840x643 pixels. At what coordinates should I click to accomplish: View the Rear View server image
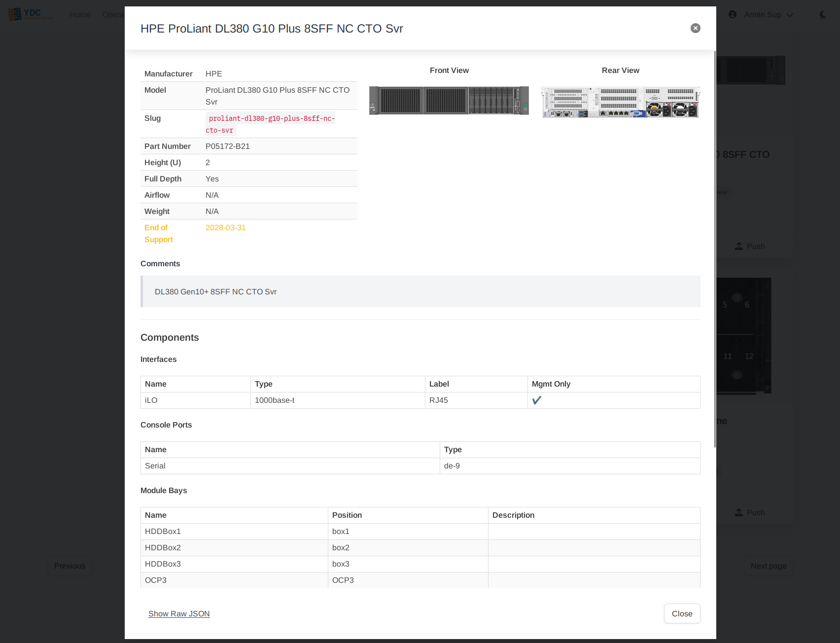point(621,102)
